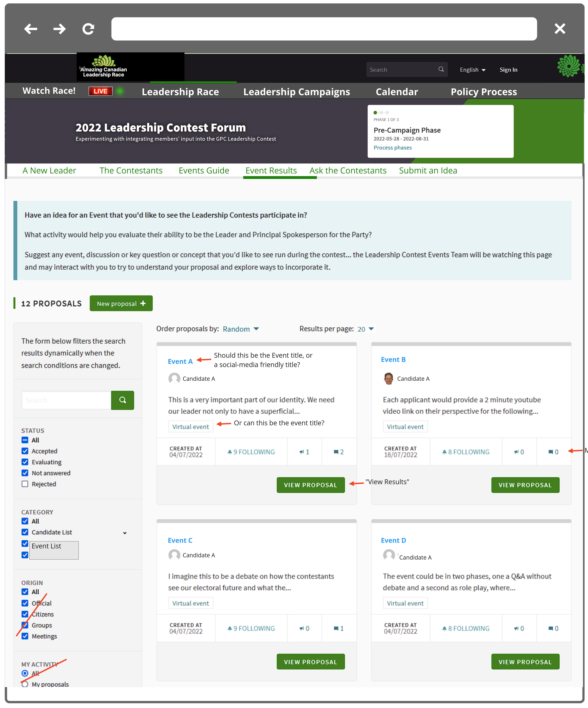Image resolution: width=588 pixels, height=708 pixels.
Task: Click Event A comments count icon
Action: coord(336,452)
